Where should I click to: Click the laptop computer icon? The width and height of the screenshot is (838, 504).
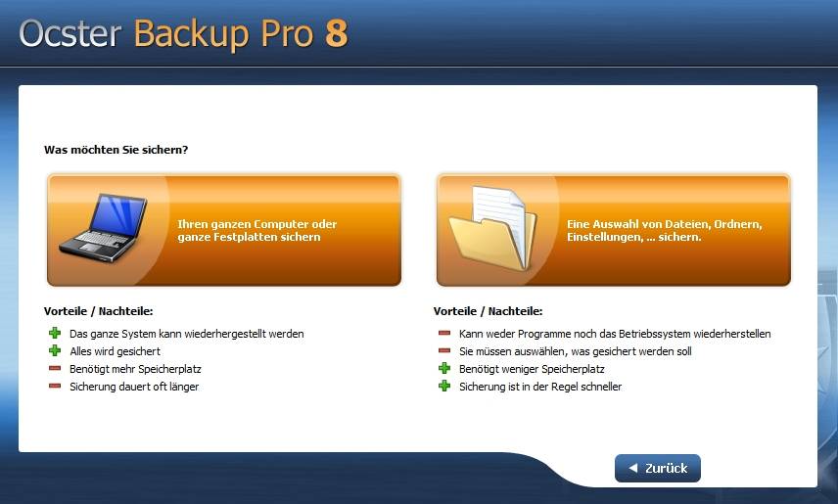[103, 228]
